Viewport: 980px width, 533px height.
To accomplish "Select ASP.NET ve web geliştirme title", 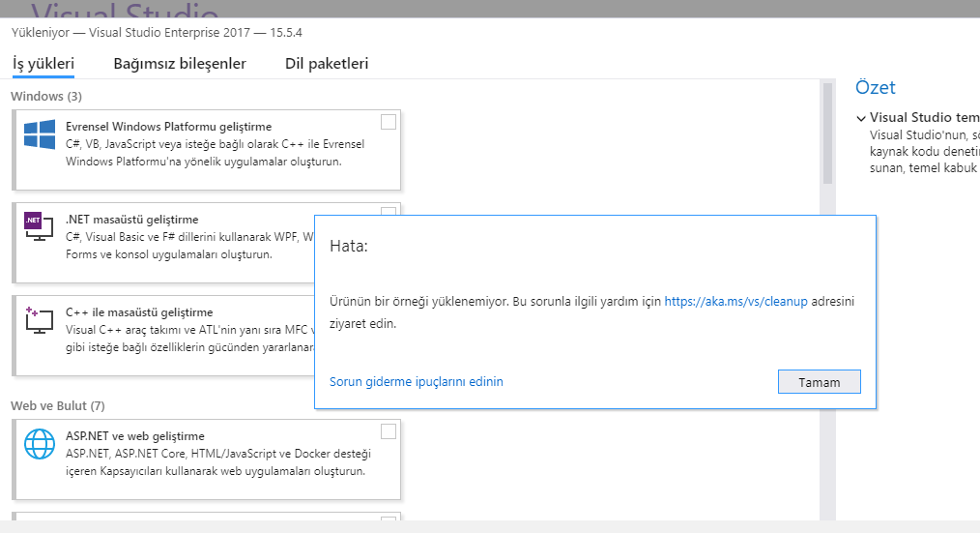I will click(x=135, y=436).
